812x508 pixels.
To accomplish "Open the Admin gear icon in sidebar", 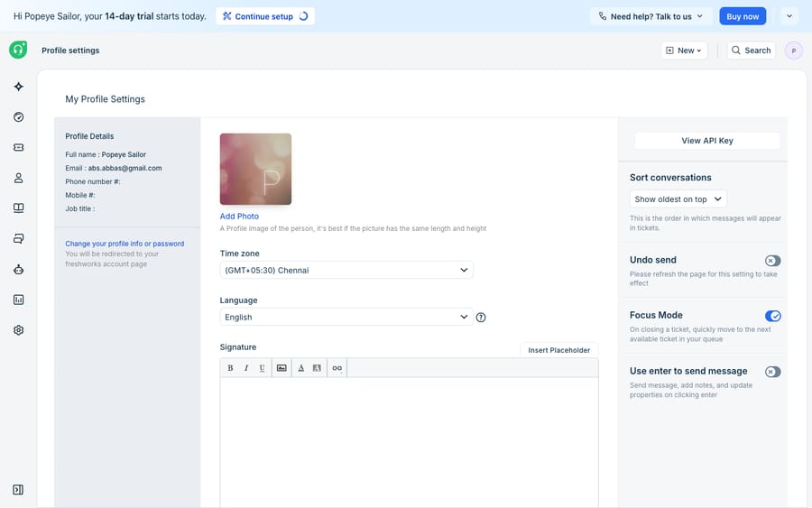I will click(x=19, y=330).
